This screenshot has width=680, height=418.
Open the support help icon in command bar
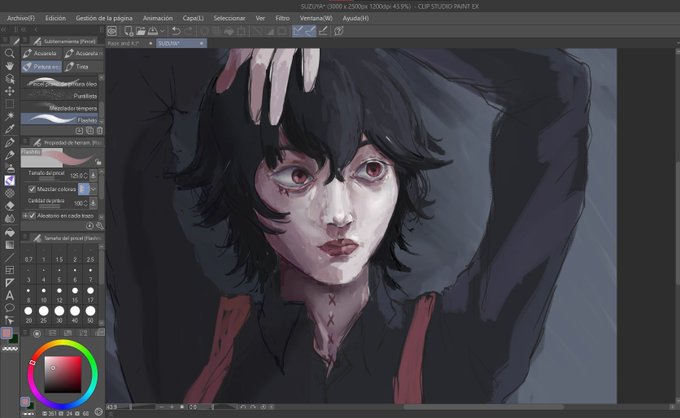[339, 31]
